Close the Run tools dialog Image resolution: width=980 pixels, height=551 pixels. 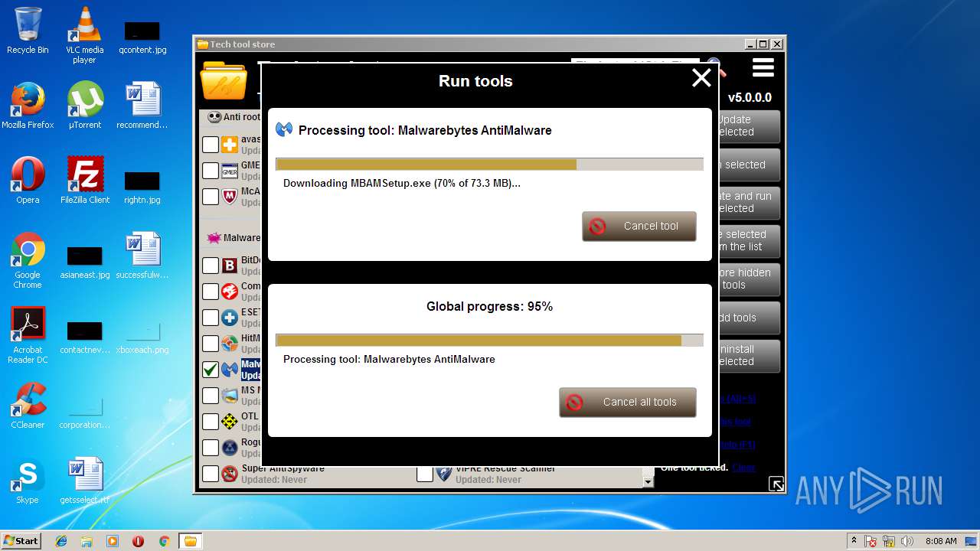pyautogui.click(x=701, y=77)
